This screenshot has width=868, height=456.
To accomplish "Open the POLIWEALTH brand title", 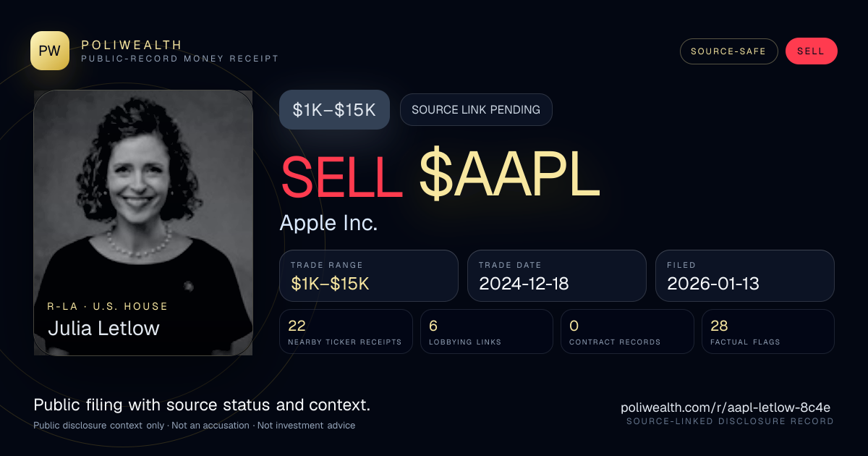I will pyautogui.click(x=132, y=45).
